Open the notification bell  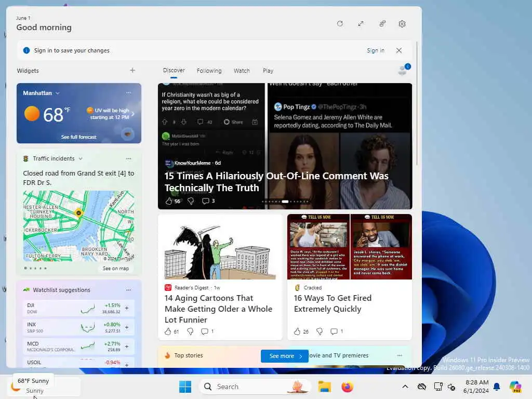(497, 387)
